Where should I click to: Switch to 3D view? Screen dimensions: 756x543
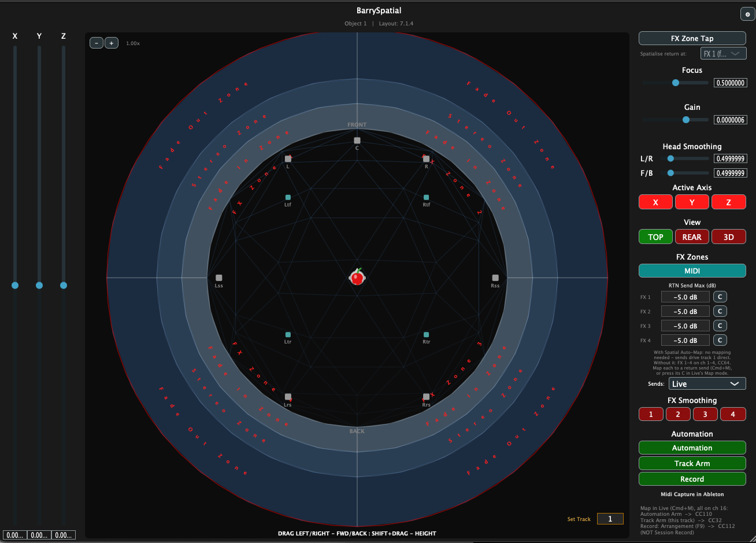click(x=729, y=237)
